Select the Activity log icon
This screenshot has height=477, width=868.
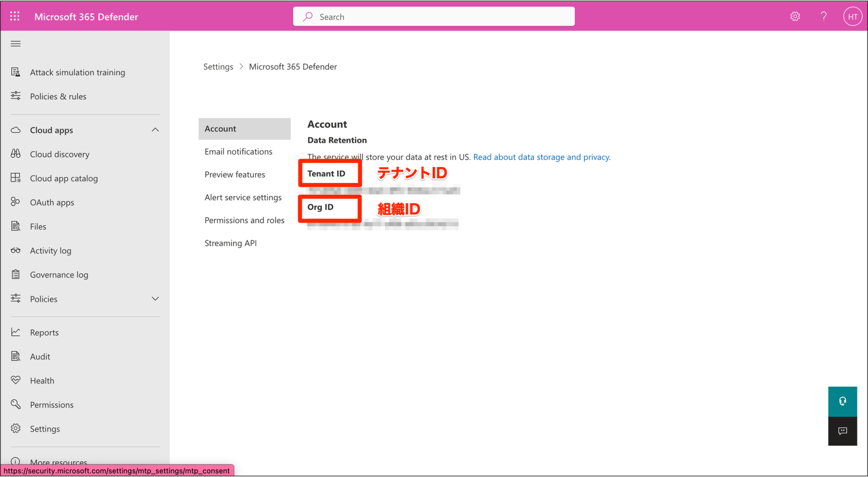pyautogui.click(x=15, y=250)
